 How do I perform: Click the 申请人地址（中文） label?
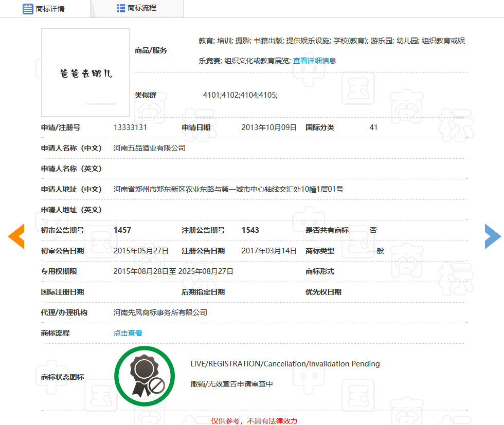click(71, 189)
